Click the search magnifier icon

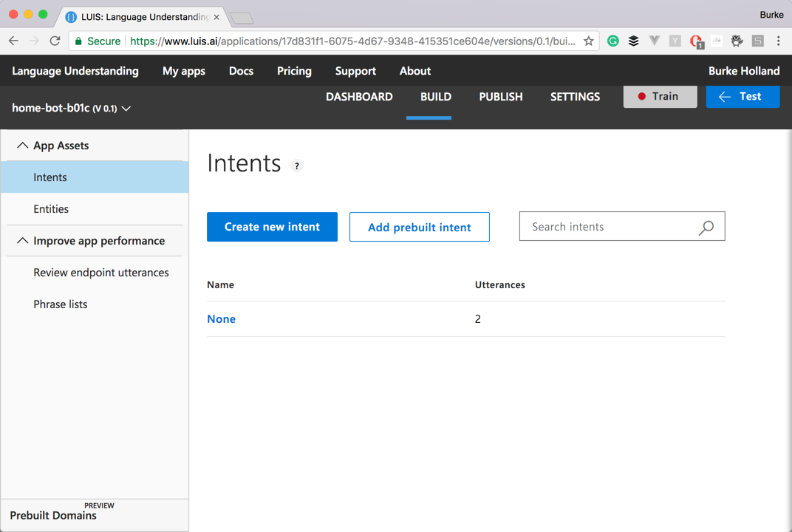[706, 228]
